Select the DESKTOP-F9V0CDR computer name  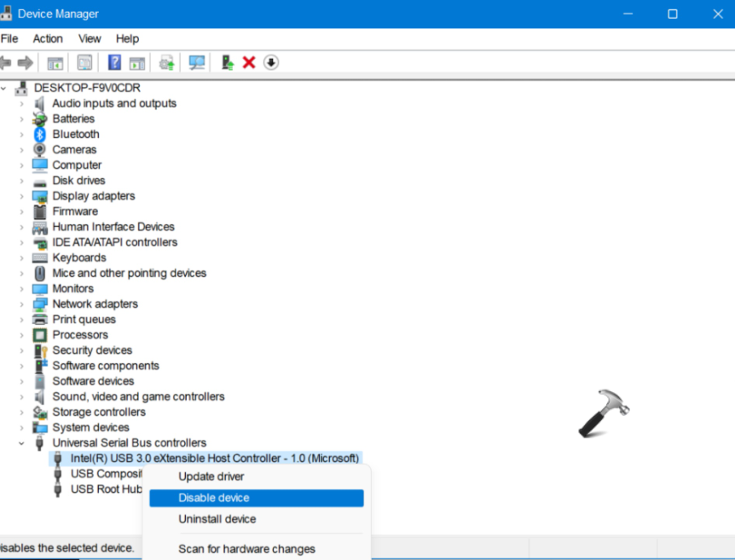pos(87,88)
